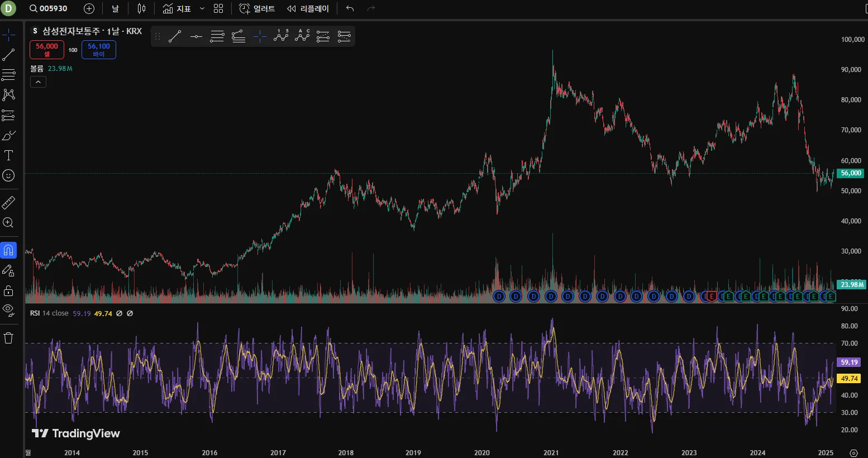Click the 005930 symbol search field

tap(49, 8)
